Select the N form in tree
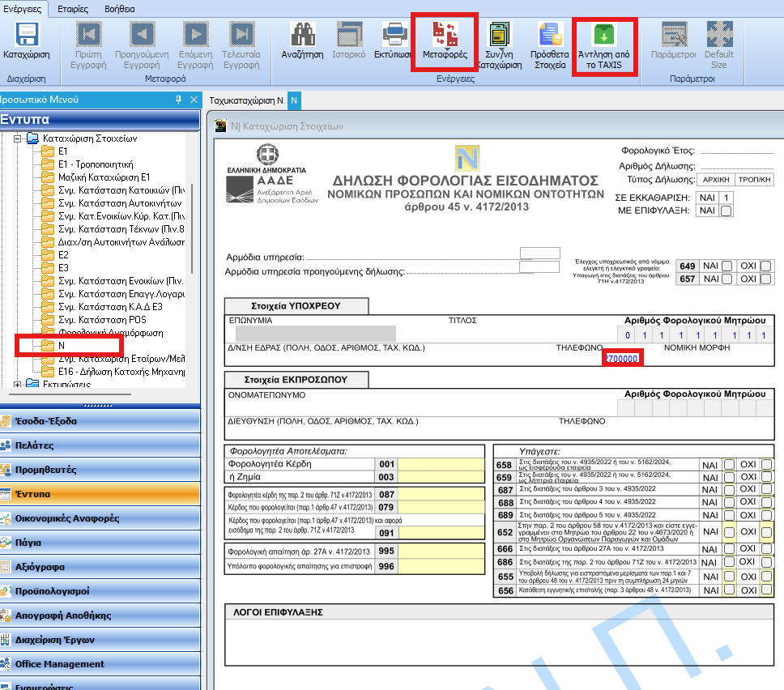The width and height of the screenshot is (784, 690). [x=62, y=345]
